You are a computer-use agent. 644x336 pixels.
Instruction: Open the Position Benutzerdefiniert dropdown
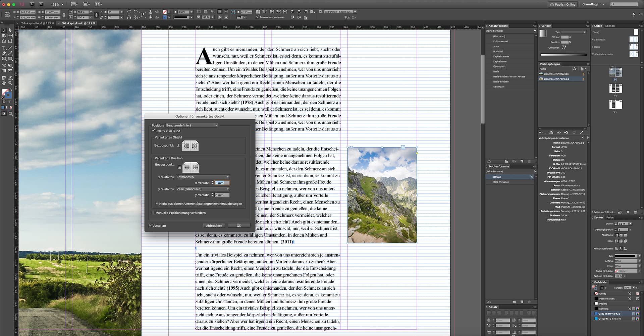coord(192,125)
